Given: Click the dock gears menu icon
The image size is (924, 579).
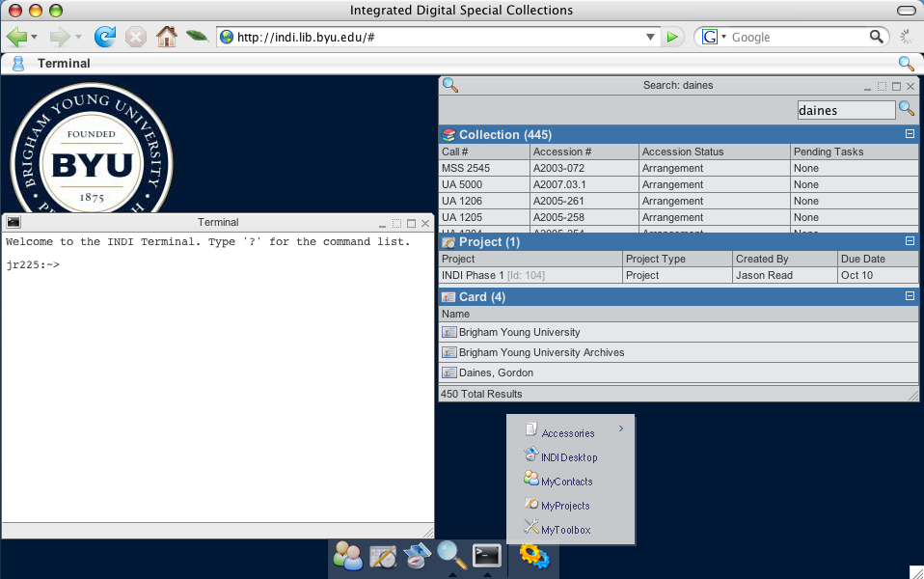Looking at the screenshot, I should (x=534, y=556).
